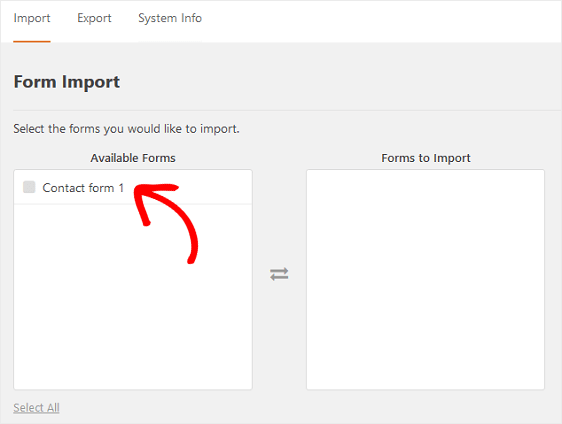Viewport: 562px width, 424px height.
Task: Click inside the empty Forms to Import box
Action: 425,280
